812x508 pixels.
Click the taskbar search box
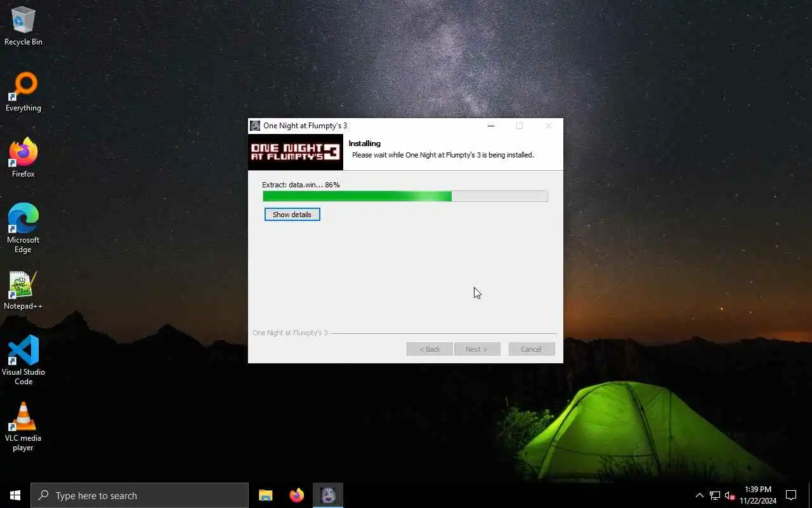tap(140, 495)
